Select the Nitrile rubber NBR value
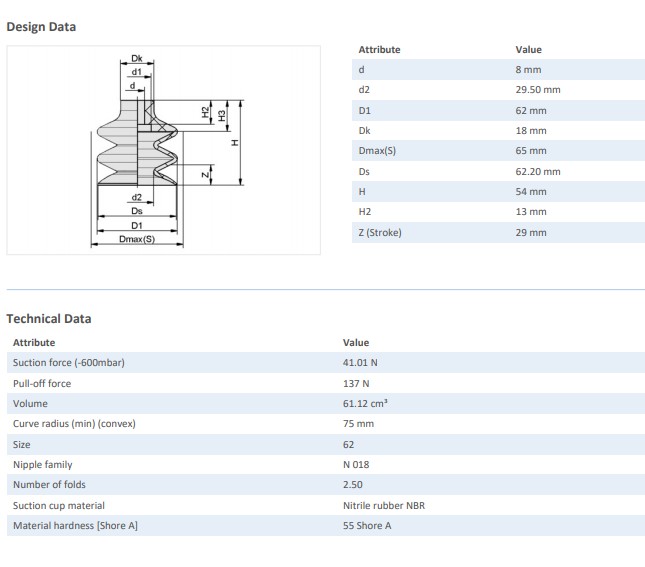The image size is (645, 567). pos(383,505)
